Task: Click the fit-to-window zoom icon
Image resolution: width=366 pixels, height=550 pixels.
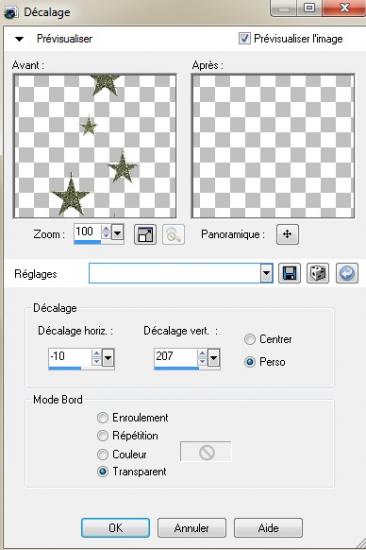Action: (x=145, y=234)
